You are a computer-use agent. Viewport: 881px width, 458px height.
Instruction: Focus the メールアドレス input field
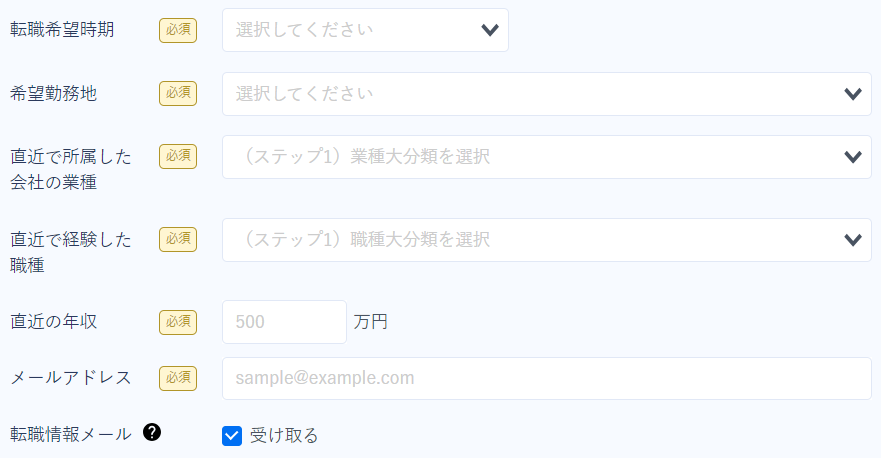pos(547,378)
